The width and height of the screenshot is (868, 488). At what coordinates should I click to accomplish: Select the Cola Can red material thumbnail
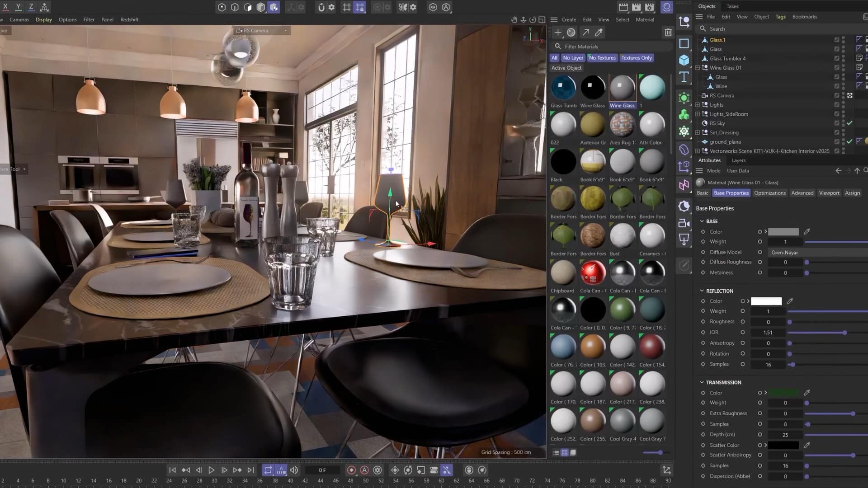pyautogui.click(x=593, y=273)
